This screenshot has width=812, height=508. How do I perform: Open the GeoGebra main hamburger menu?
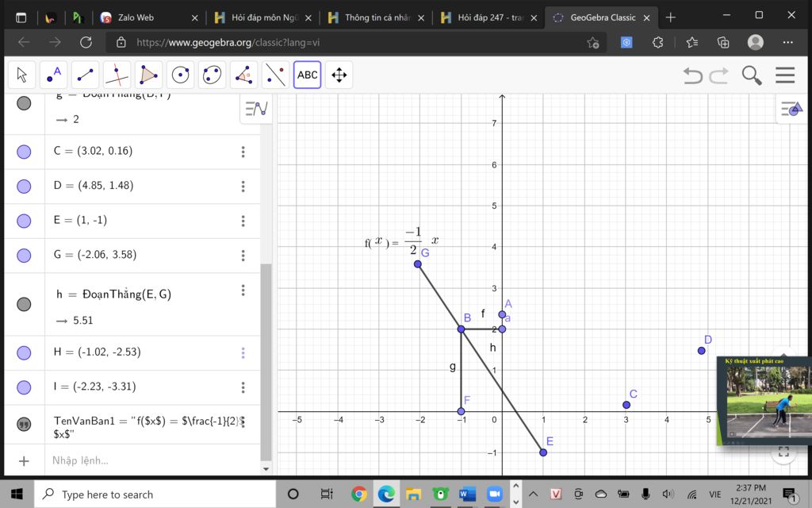click(785, 75)
